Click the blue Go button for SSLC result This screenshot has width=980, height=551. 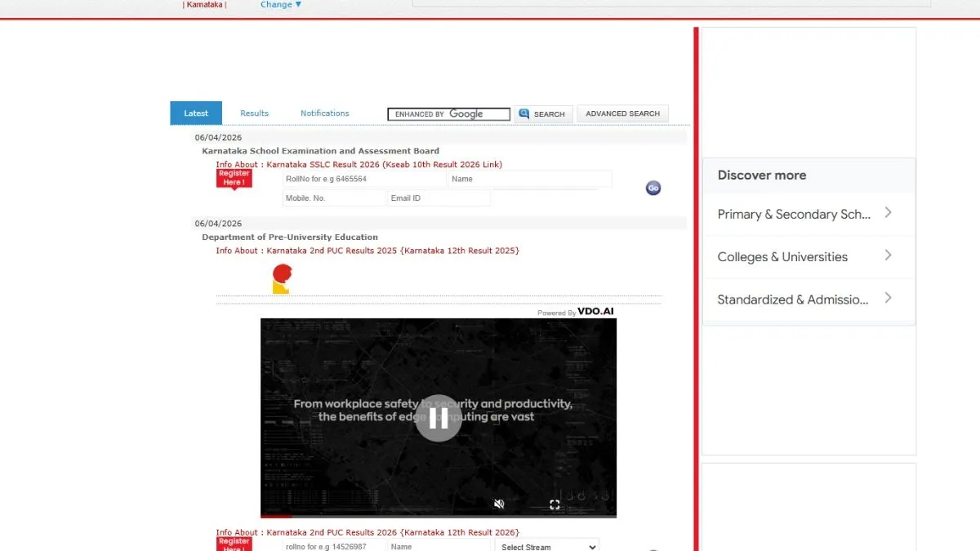pyautogui.click(x=653, y=188)
